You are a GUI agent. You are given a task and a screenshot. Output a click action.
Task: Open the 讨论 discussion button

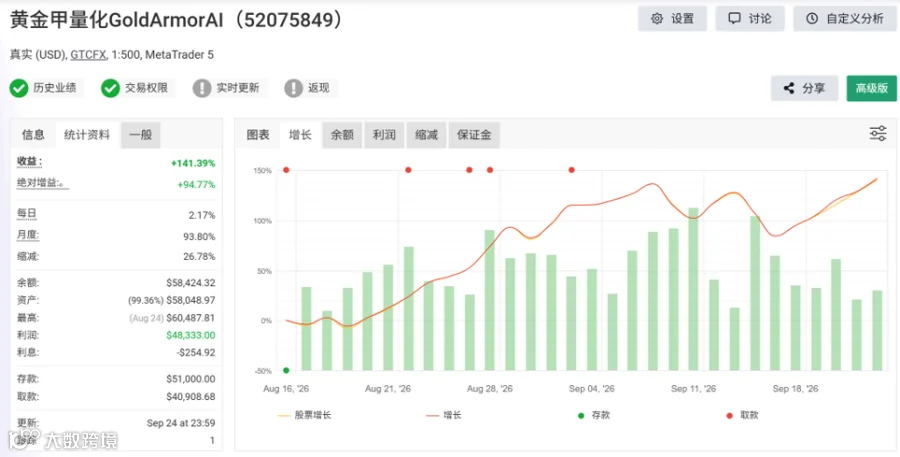tap(750, 18)
